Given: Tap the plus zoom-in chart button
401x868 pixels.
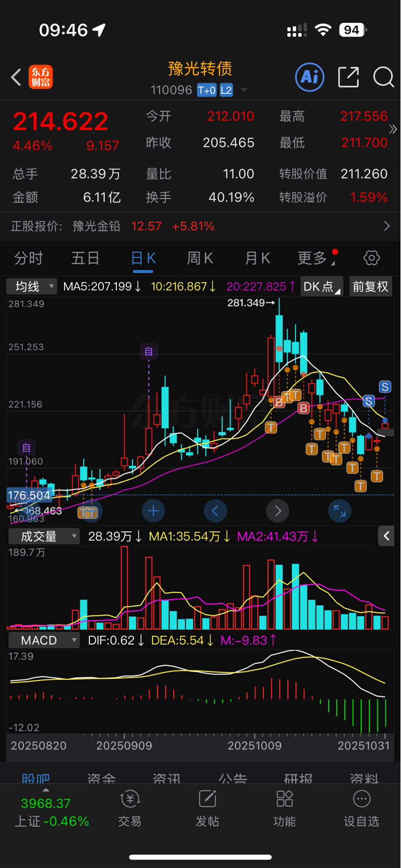Looking at the screenshot, I should (x=153, y=511).
